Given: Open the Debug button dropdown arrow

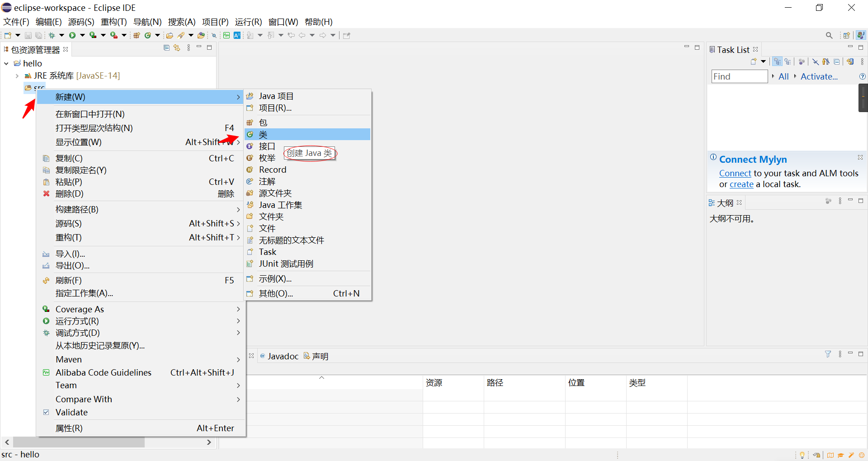Looking at the screenshot, I should [x=61, y=35].
